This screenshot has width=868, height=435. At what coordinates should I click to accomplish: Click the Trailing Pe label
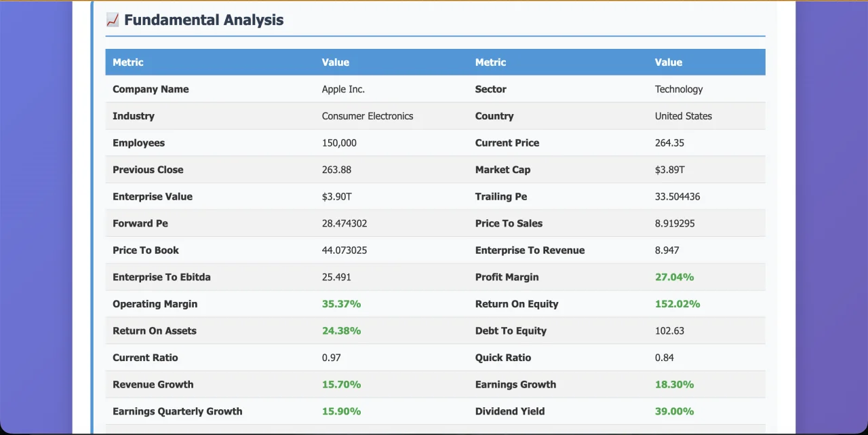tap(501, 196)
